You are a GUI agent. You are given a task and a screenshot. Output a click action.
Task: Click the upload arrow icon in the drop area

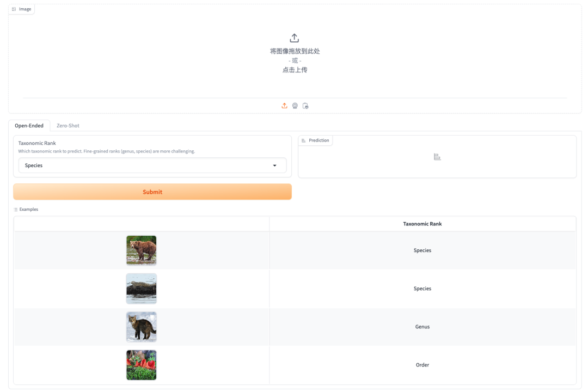pos(295,38)
